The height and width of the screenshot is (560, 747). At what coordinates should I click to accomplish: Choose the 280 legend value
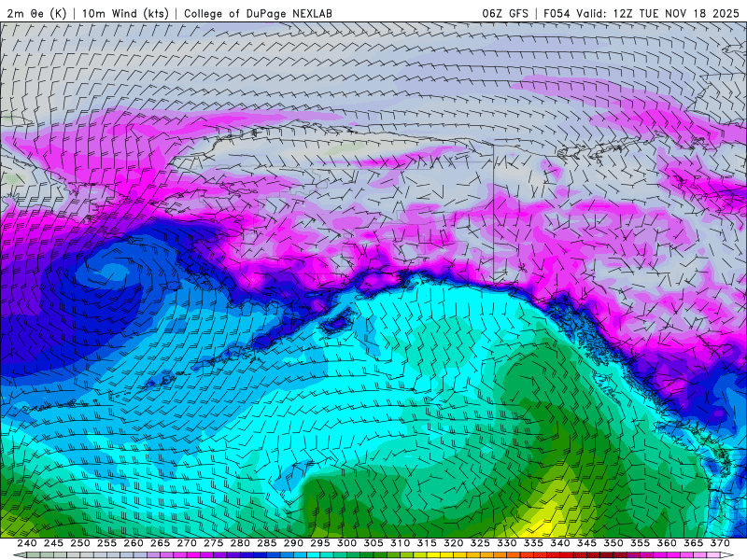(x=240, y=543)
